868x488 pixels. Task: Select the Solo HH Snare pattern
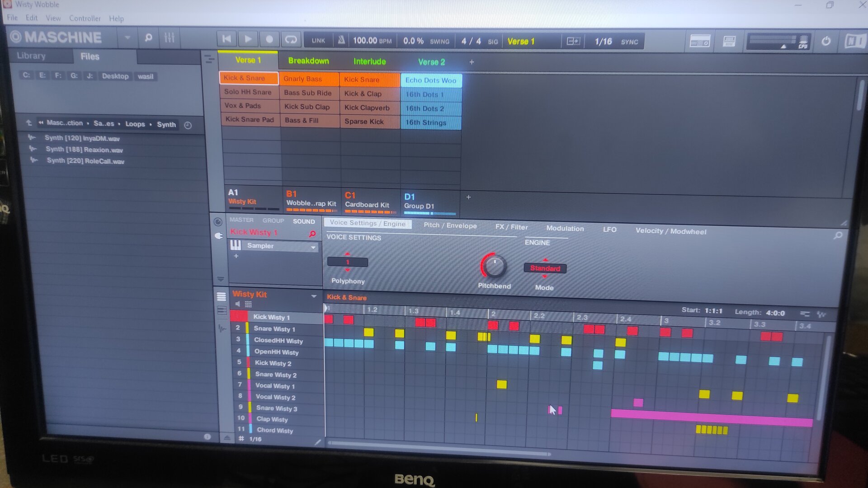(x=250, y=92)
